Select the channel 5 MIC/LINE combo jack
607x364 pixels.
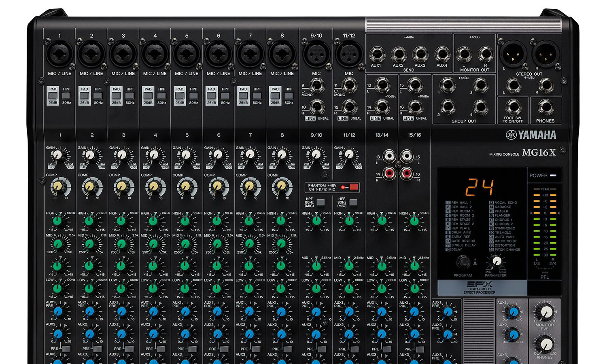187,55
